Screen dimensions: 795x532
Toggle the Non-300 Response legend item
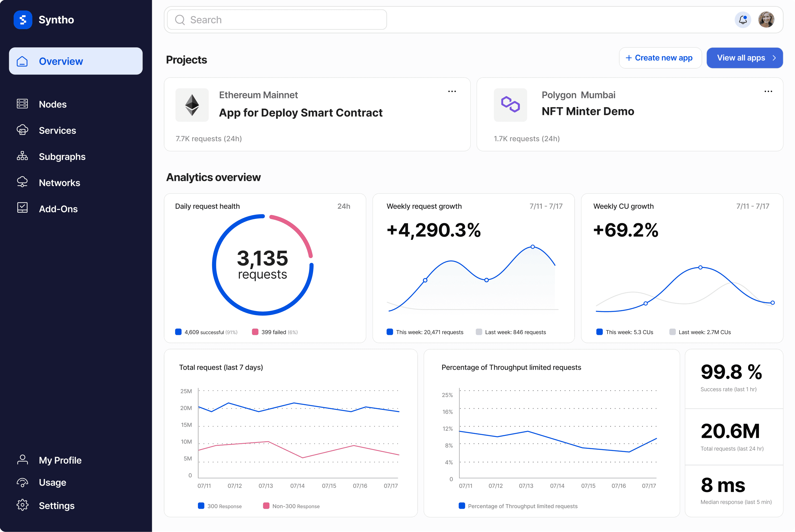point(292,506)
